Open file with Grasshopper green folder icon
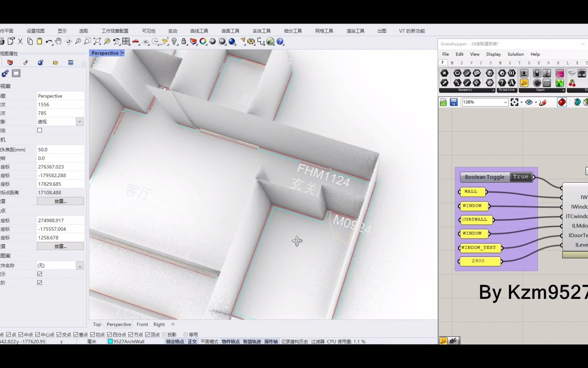 tap(443, 102)
